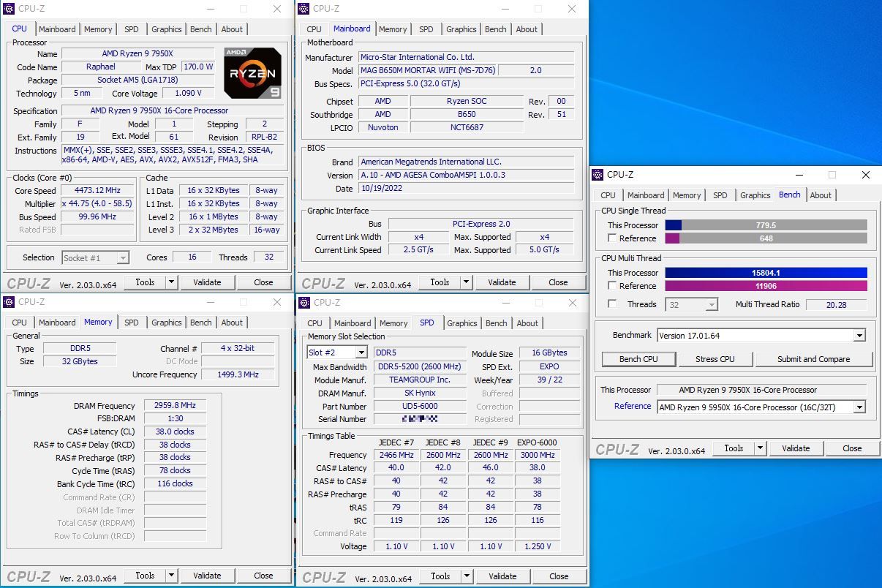Viewport: 882px width, 588px height.
Task: Click Validate in the Memory window
Action: click(x=207, y=576)
